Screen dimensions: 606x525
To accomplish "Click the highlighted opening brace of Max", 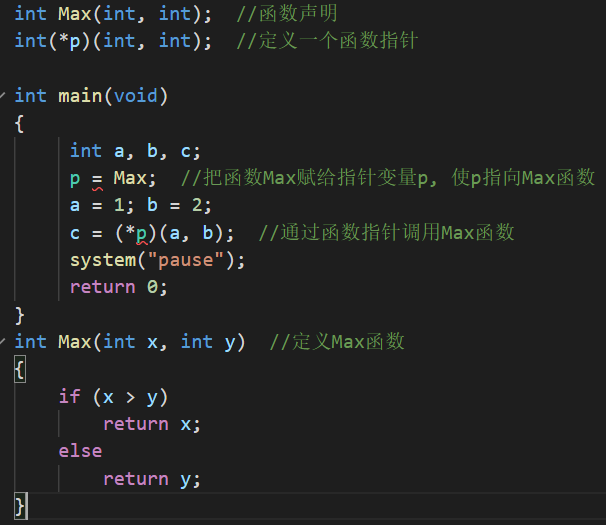I will click(20, 369).
